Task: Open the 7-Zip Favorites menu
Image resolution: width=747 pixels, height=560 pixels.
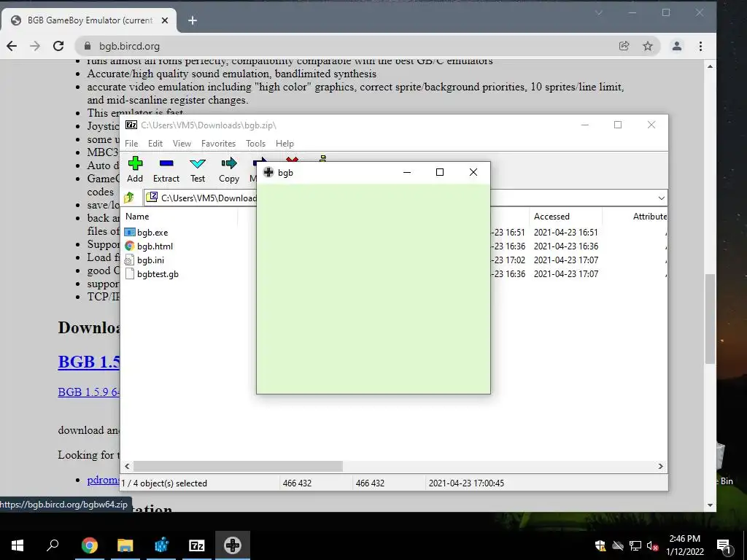Action: (x=218, y=144)
